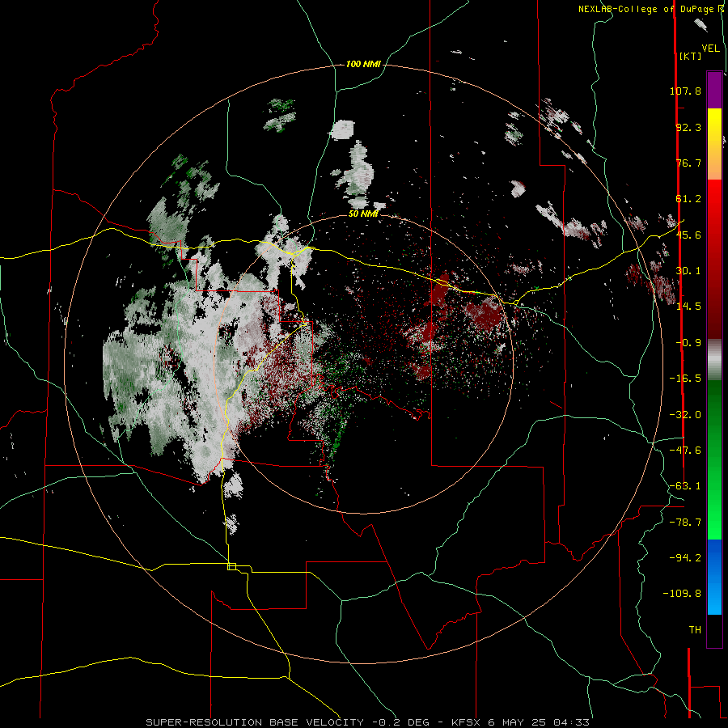Click the SUPER-RESOLUTION BASE VELOCITY caption
Viewport: 728px width, 728px height.
coord(255,722)
